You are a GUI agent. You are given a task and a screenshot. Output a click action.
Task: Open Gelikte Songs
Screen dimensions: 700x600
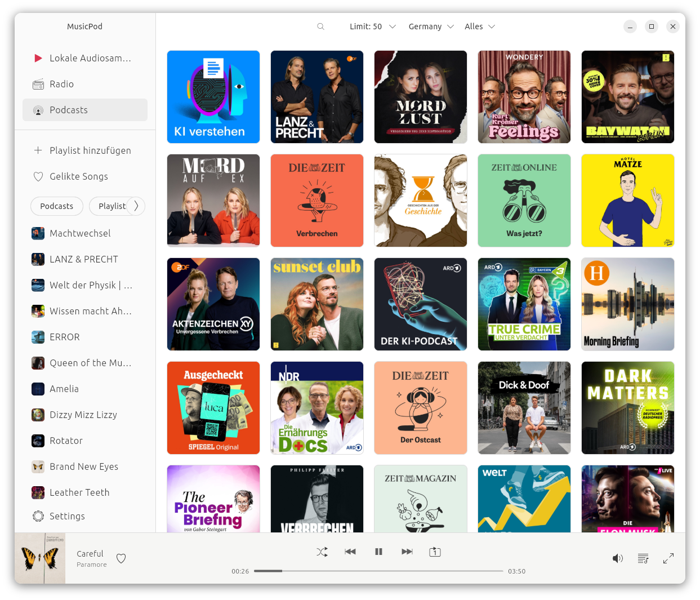[85, 176]
